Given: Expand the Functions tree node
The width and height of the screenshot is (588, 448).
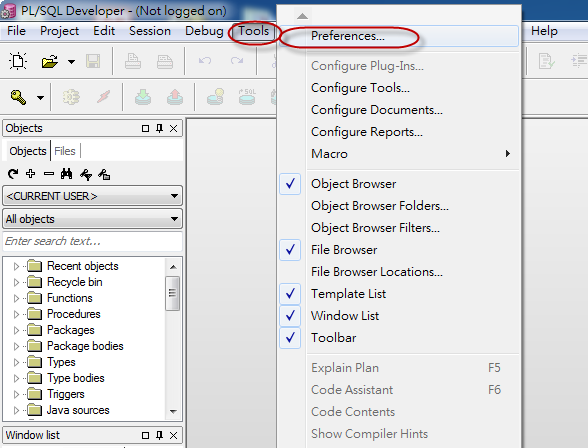Looking at the screenshot, I should pyautogui.click(x=16, y=298).
